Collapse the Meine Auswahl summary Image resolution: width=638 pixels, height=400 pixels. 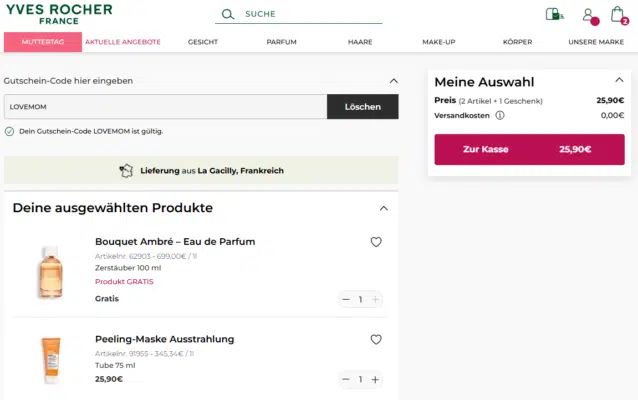619,81
